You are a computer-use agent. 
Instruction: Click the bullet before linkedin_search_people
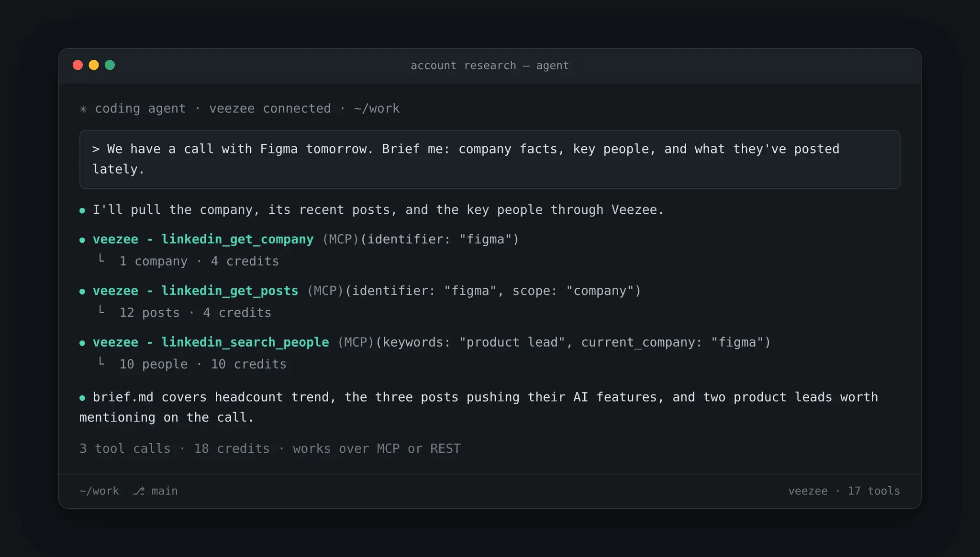pyautogui.click(x=82, y=343)
